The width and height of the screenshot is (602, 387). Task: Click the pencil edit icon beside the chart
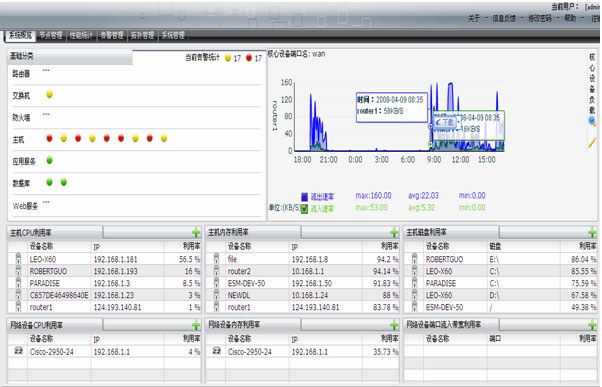point(592,143)
